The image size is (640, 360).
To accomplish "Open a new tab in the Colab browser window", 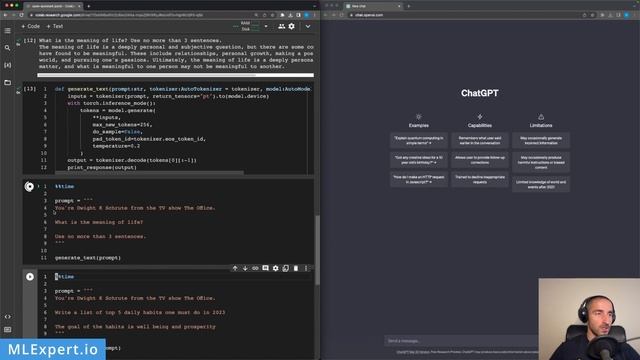I will coord(89,6).
